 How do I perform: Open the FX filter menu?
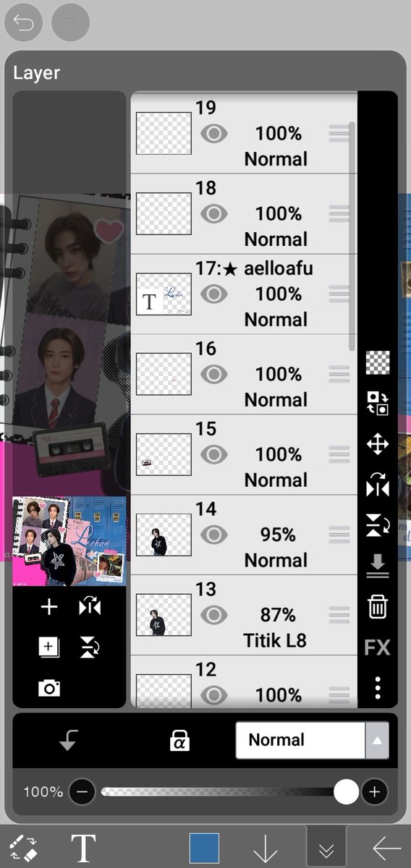[378, 647]
